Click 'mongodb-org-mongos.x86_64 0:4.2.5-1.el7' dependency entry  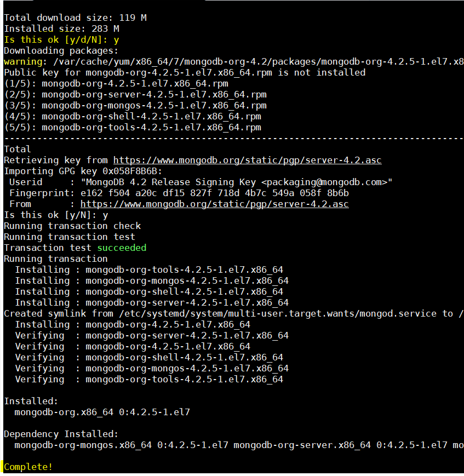[x=122, y=445]
